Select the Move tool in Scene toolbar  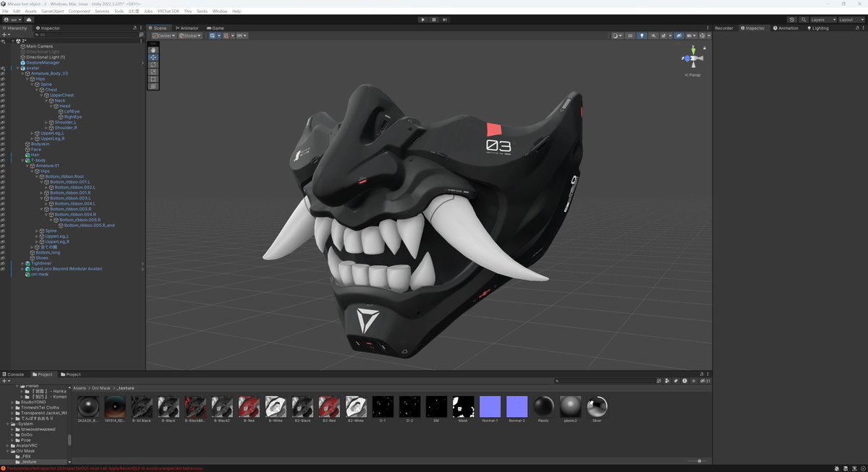pyautogui.click(x=153, y=57)
